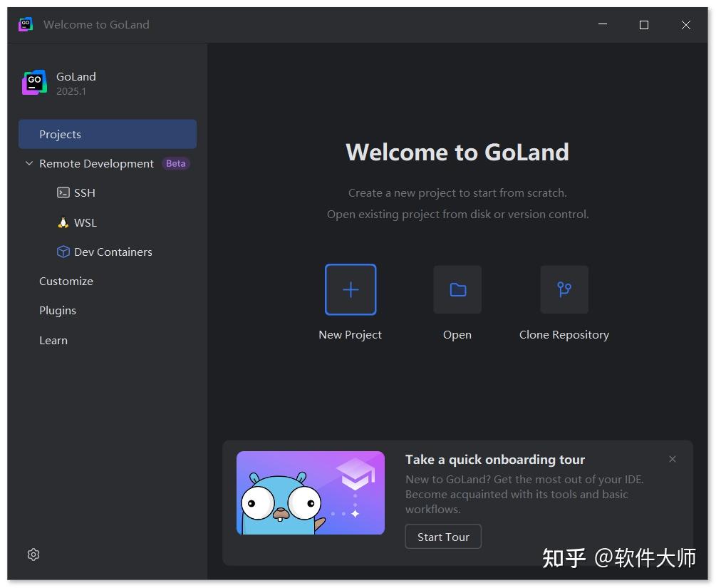Viewport: 716px width, 588px height.
Task: Select the Clone Repository icon
Action: click(x=564, y=289)
